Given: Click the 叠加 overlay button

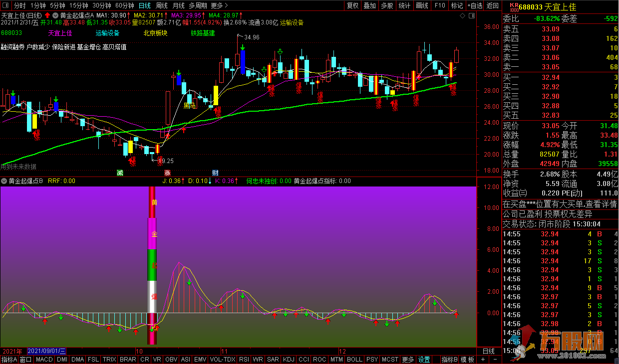Looking at the screenshot, I should (x=369, y=5).
